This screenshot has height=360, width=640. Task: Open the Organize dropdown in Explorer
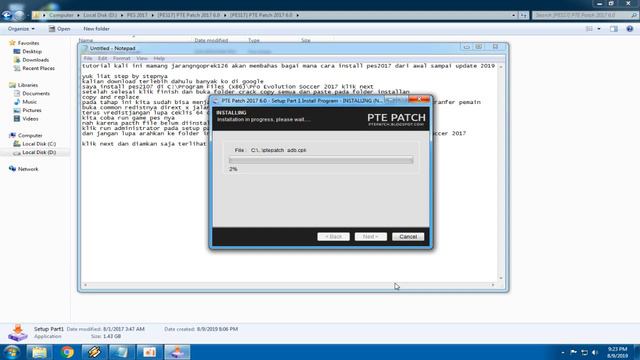pos(21,29)
